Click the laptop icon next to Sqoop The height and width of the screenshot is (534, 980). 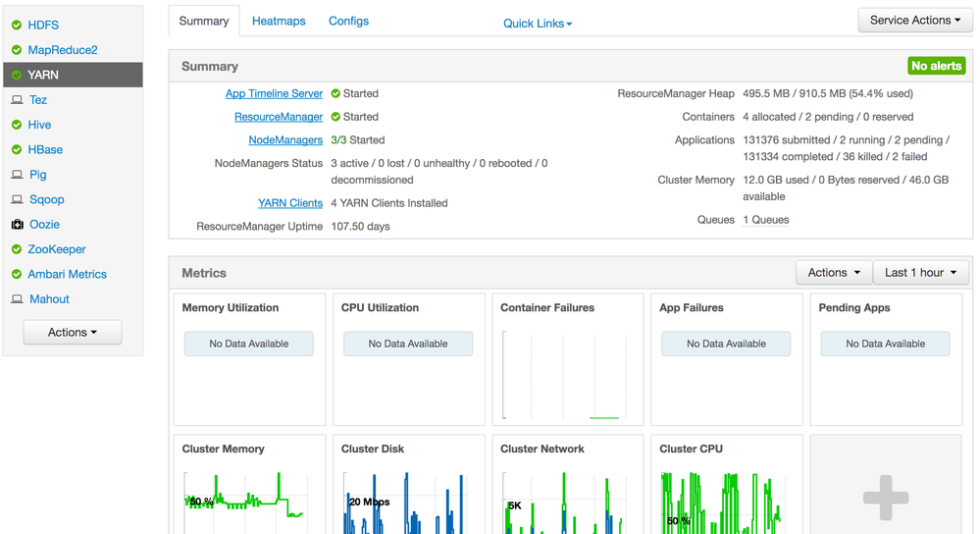[17, 199]
